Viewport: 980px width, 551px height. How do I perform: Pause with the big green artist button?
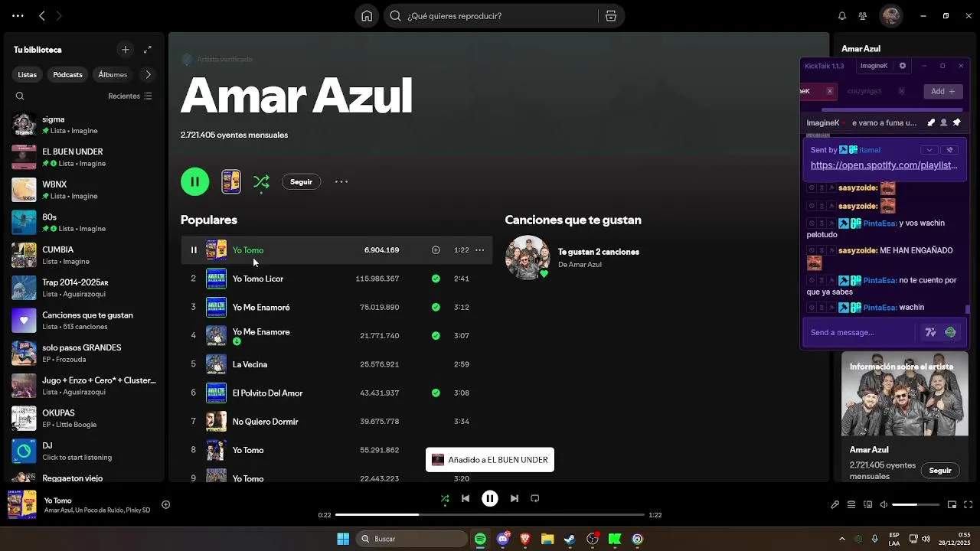pyautogui.click(x=194, y=181)
